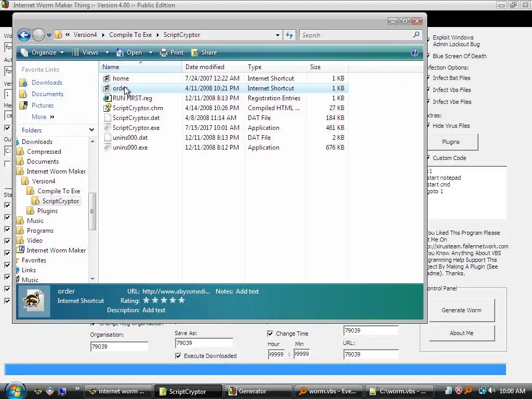Click the Internet Worm Maker shortcut tree icon
Viewport: 532px width, 399px height.
click(x=21, y=250)
